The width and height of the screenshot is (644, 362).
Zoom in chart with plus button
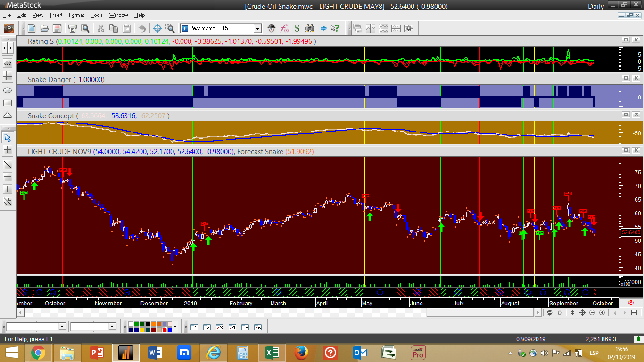[602, 313]
